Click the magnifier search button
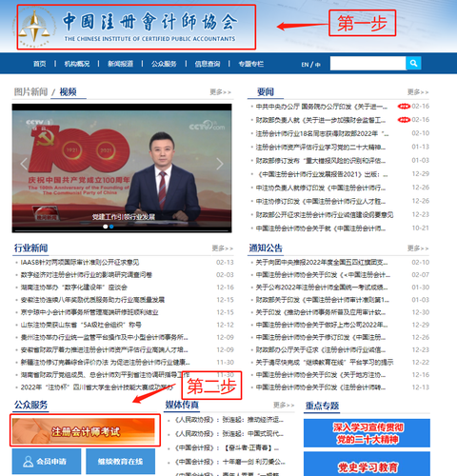Screen dimensions: 457x476 coord(413,63)
